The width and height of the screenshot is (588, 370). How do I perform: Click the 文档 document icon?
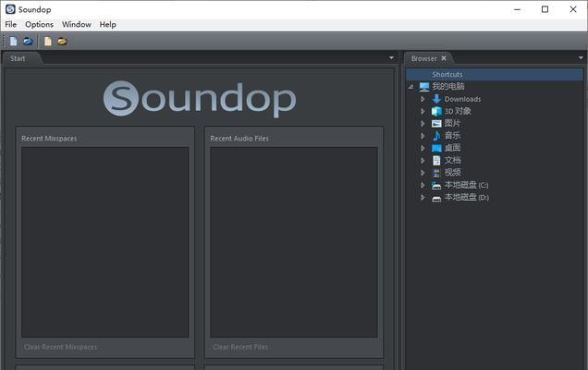coord(436,161)
